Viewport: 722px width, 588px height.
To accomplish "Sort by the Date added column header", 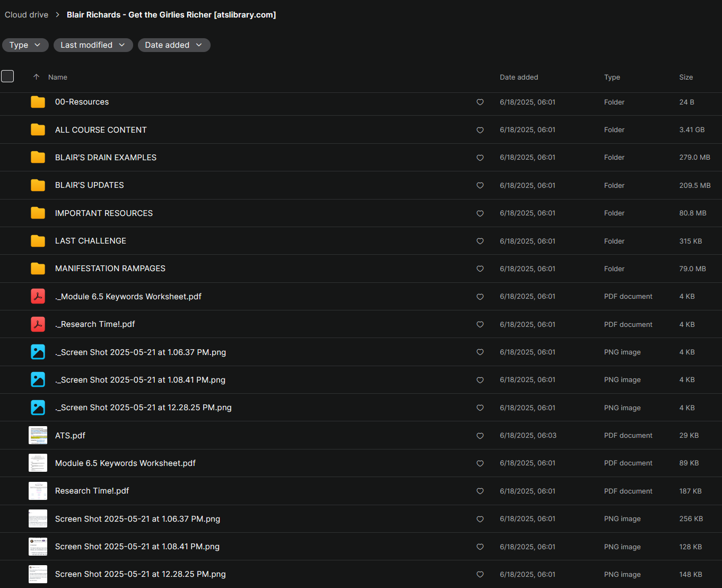I will coord(519,77).
